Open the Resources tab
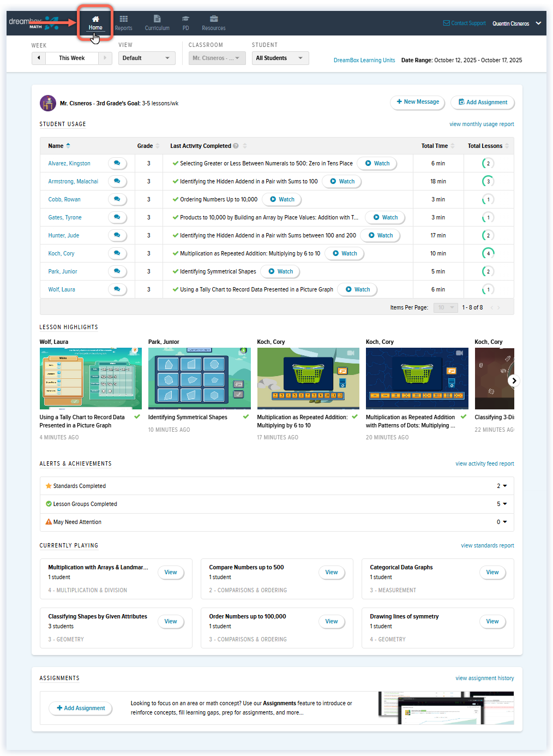 click(x=214, y=23)
